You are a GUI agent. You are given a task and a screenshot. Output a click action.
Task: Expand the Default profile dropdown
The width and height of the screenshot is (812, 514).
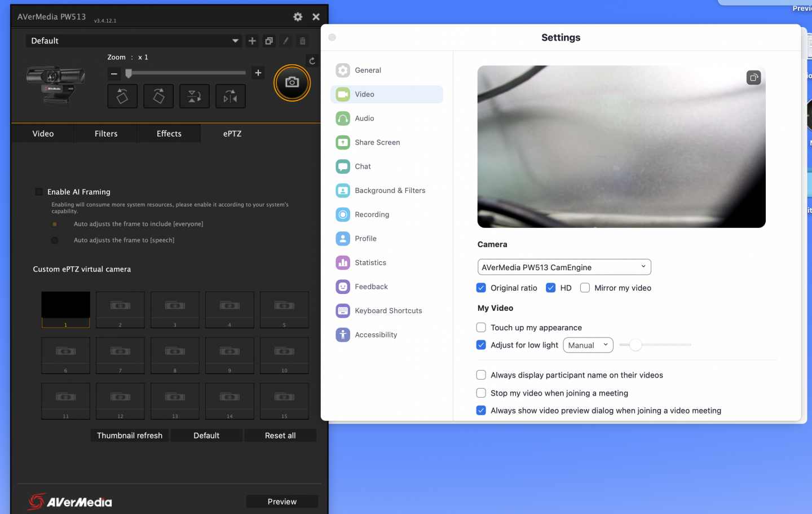pyautogui.click(x=134, y=41)
